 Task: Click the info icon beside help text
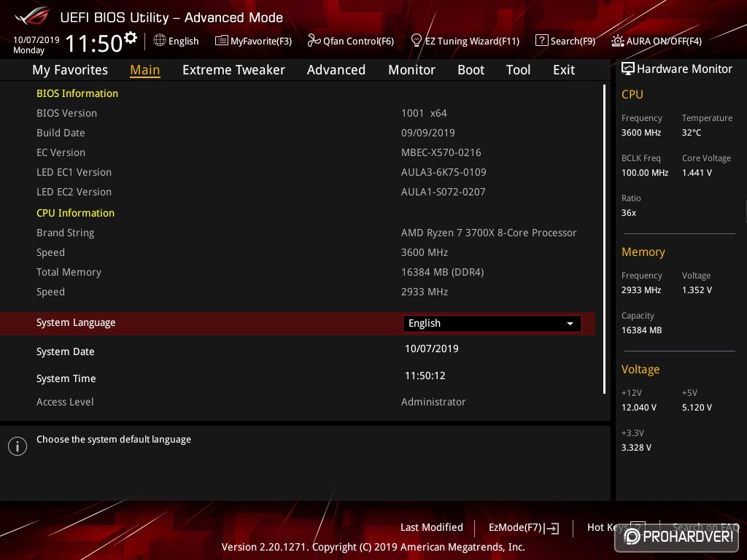(18, 446)
